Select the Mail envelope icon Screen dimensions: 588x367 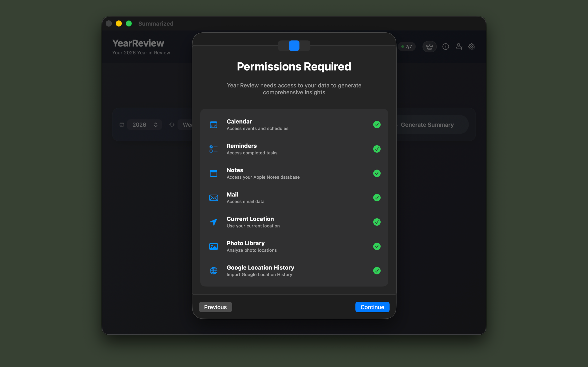click(213, 198)
